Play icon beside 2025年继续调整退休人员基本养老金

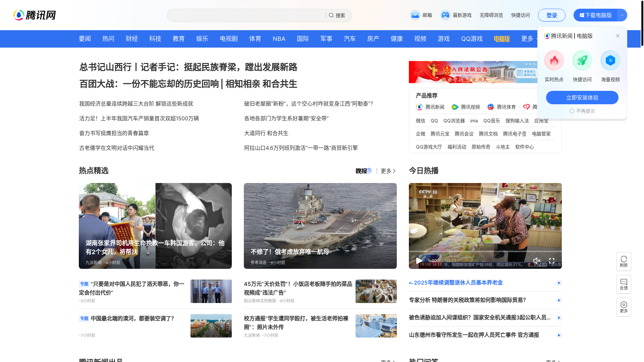[x=559, y=283]
